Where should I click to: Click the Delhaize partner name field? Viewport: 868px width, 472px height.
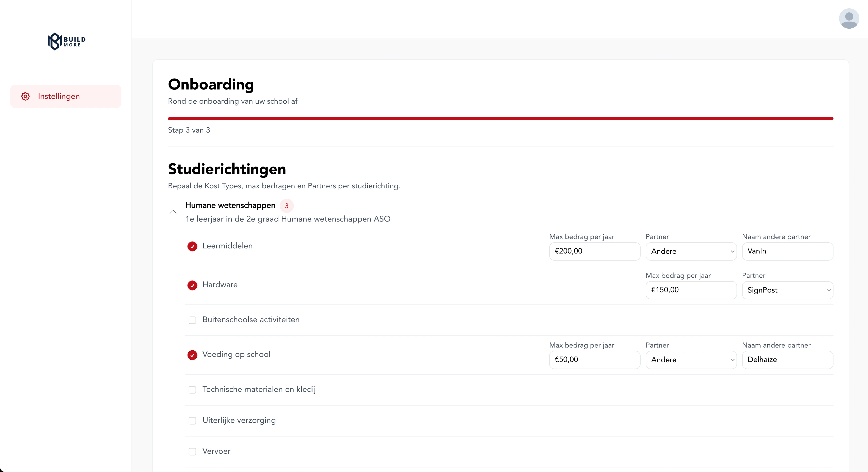(x=787, y=360)
